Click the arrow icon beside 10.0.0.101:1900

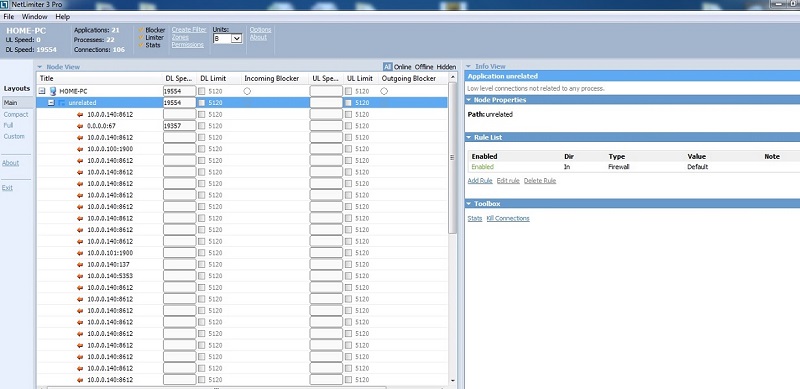(x=80, y=253)
